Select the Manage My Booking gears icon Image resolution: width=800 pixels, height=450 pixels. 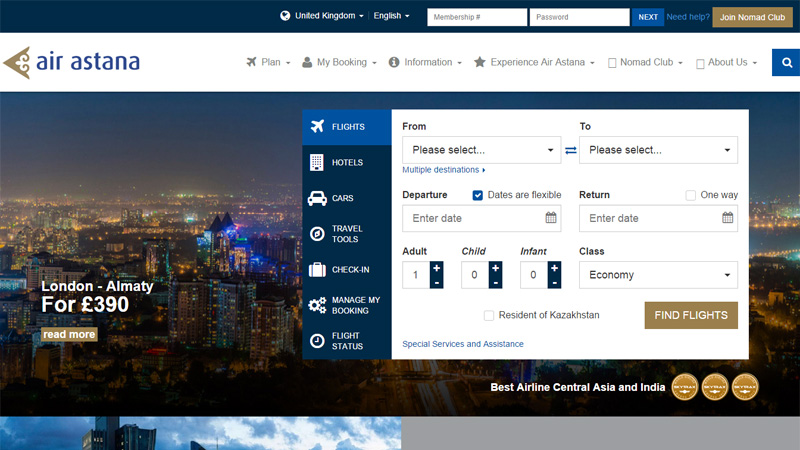(x=317, y=305)
